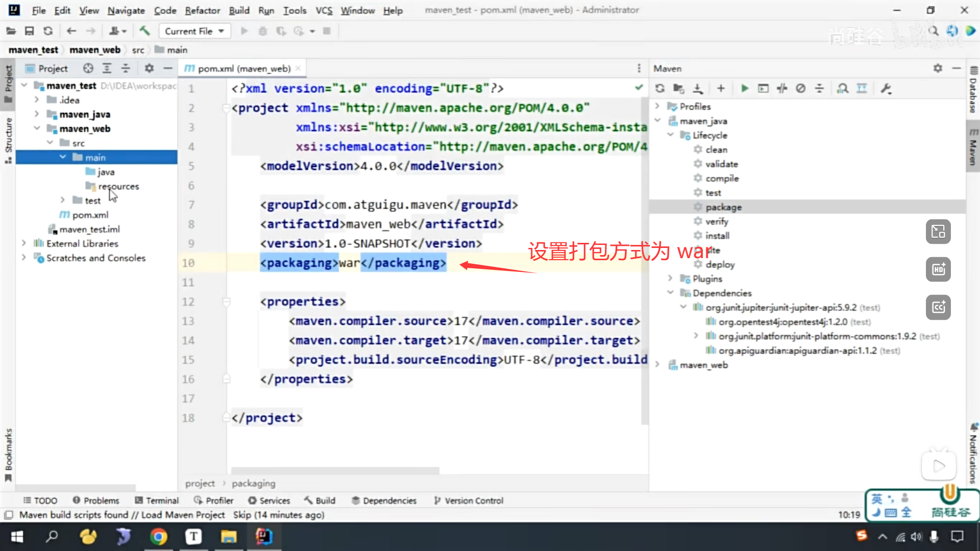Expand the Plugins node in Maven panel
Screen dimensions: 980x551
click(670, 279)
